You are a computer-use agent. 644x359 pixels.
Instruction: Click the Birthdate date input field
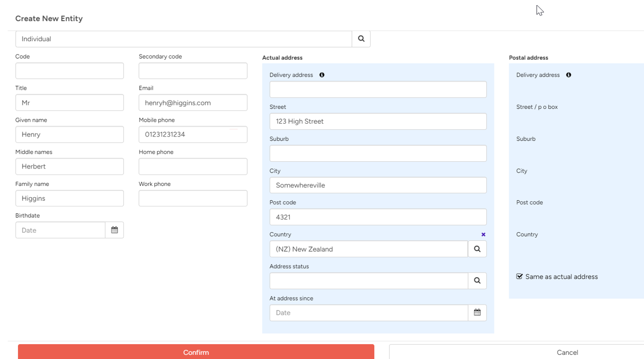(60, 230)
